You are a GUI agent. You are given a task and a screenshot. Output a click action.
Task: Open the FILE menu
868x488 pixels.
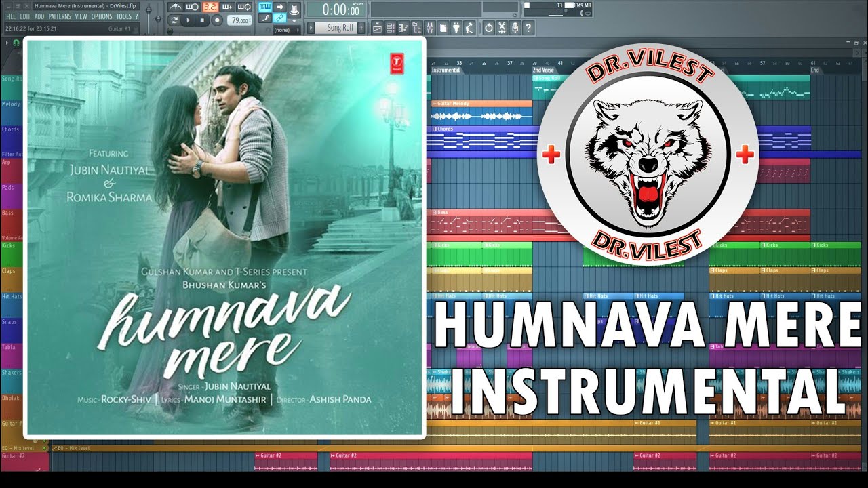point(11,16)
